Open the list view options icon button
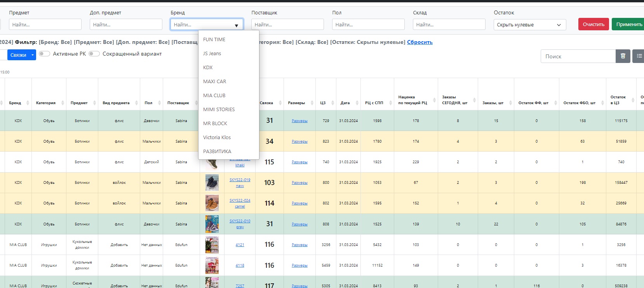This screenshot has height=288, width=644. click(x=639, y=56)
